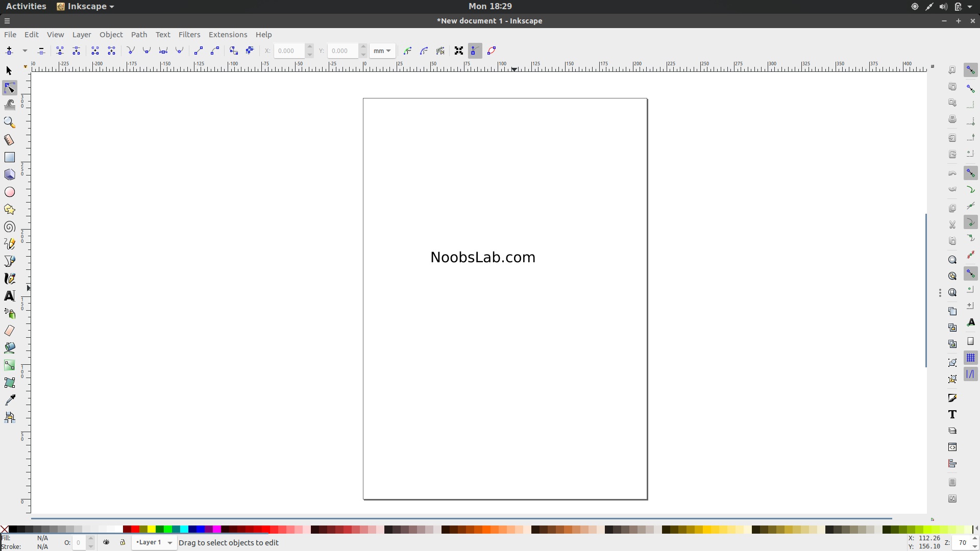Image resolution: width=980 pixels, height=551 pixels.
Task: Open the Extensions menu
Action: click(228, 34)
